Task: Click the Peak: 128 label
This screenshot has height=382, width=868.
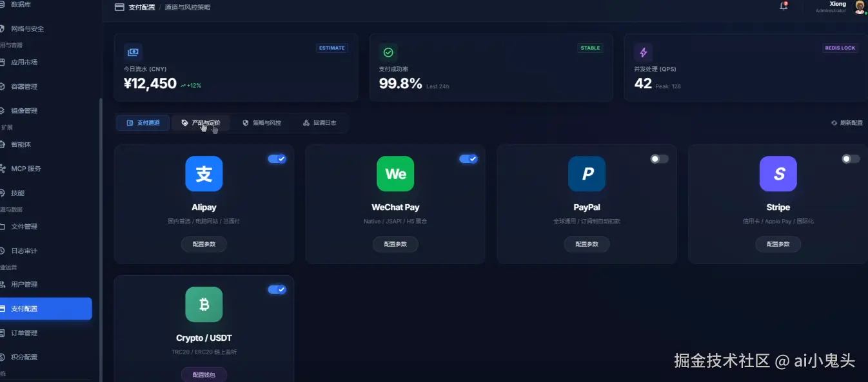Action: coord(668,86)
